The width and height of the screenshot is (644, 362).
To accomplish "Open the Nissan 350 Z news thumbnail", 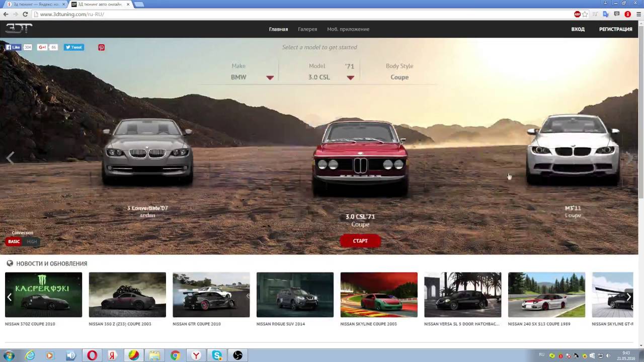I will click(127, 295).
